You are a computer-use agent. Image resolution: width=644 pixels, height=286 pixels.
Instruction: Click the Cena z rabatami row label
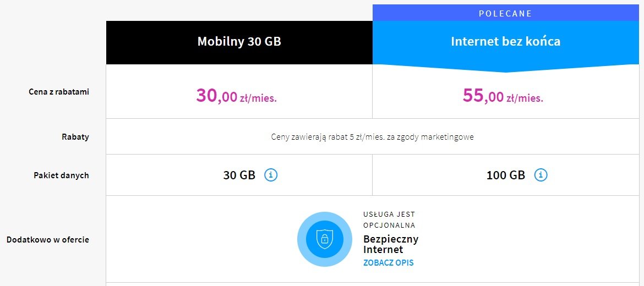tap(59, 92)
